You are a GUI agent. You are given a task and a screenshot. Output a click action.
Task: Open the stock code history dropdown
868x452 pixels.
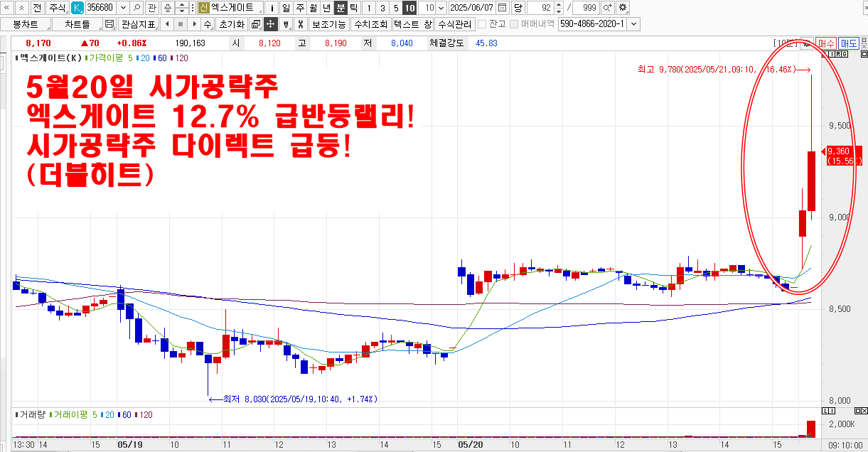(x=124, y=8)
